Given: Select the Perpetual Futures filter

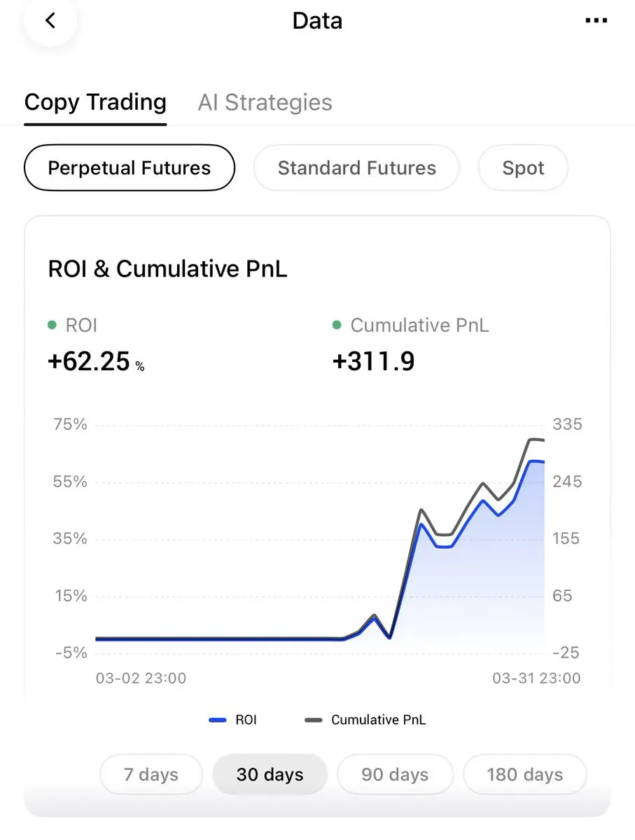Looking at the screenshot, I should (129, 168).
